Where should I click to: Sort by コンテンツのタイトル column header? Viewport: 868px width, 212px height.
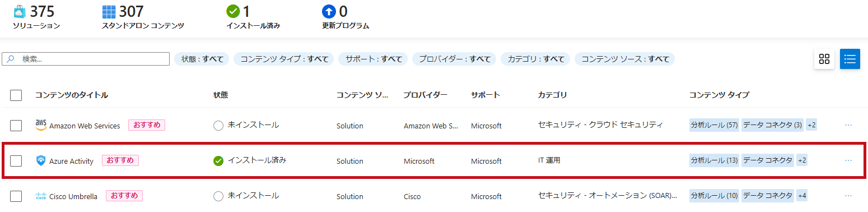72,95
